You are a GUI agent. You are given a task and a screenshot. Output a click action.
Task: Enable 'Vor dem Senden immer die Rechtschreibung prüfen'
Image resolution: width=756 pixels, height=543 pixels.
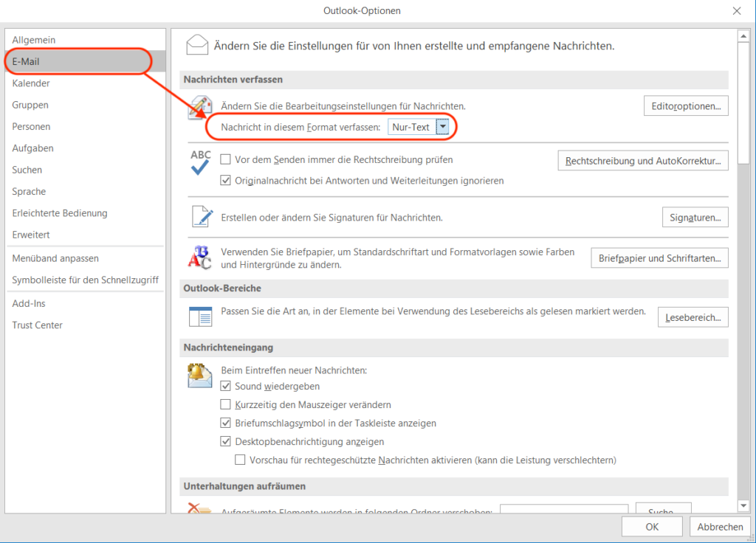pos(225,159)
